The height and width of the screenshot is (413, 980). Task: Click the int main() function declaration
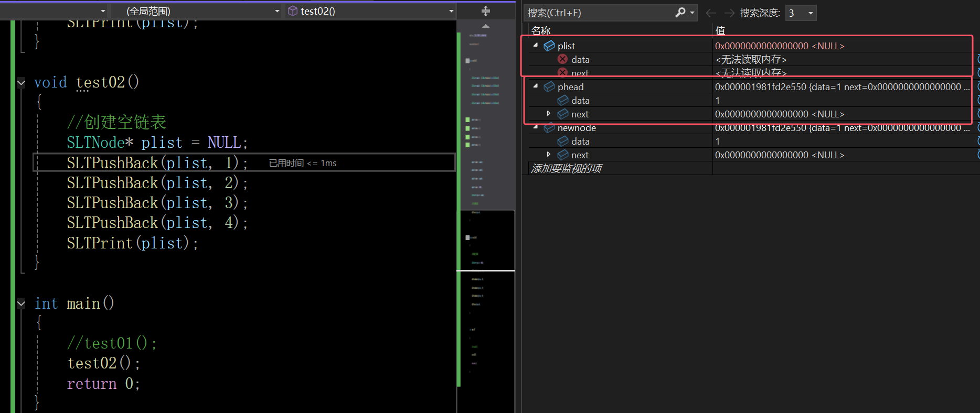click(x=74, y=303)
